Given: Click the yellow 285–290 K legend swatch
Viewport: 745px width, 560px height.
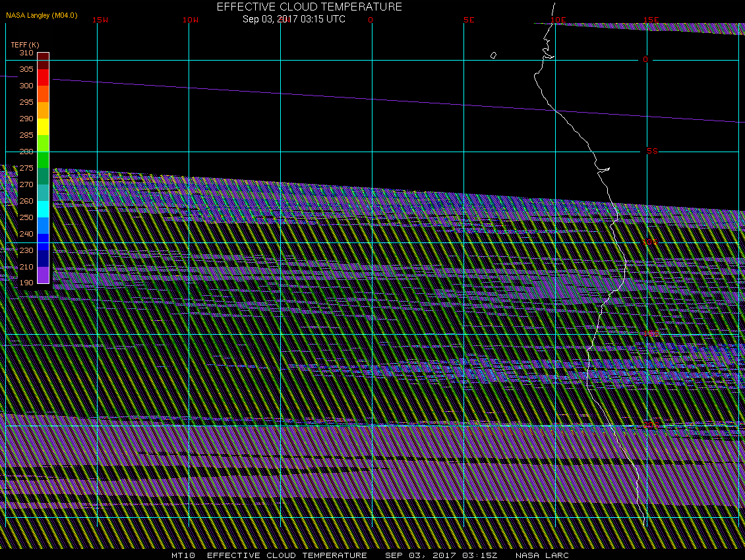Looking at the screenshot, I should click(x=44, y=126).
